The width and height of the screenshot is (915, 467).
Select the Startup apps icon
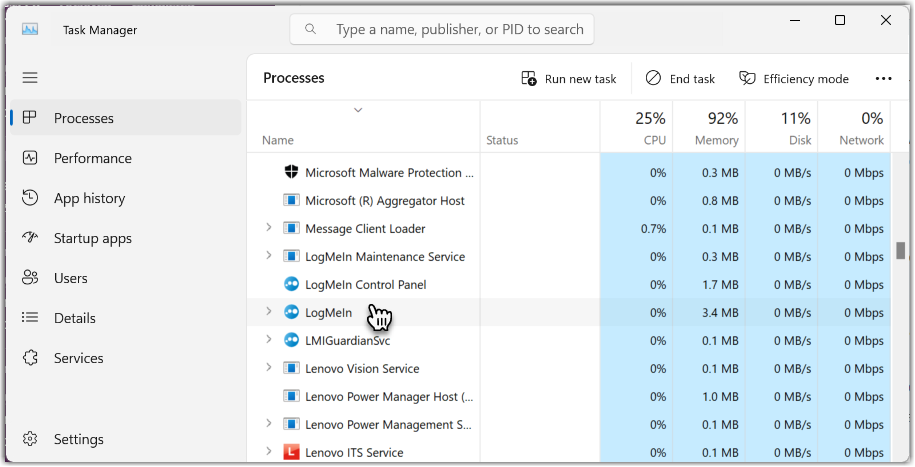[30, 238]
